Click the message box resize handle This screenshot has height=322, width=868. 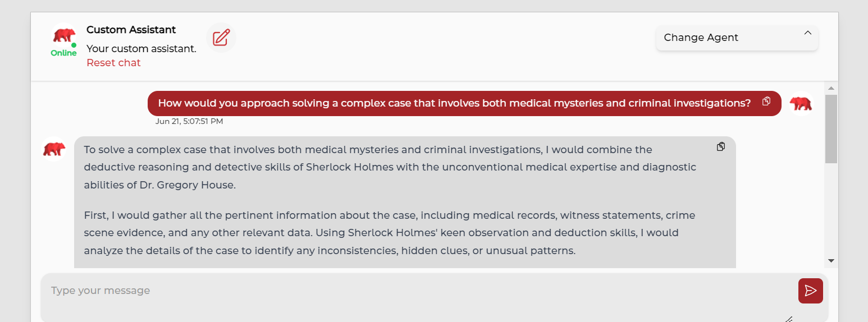click(788, 319)
